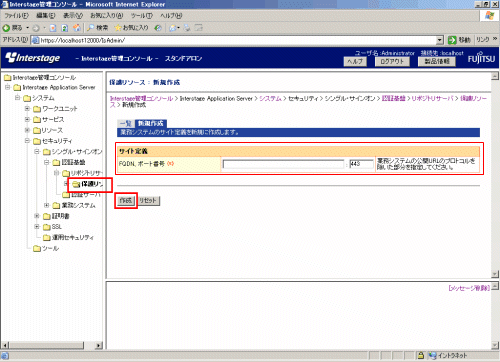Click the tree pane horizontal scrollbar

(x=52, y=345)
